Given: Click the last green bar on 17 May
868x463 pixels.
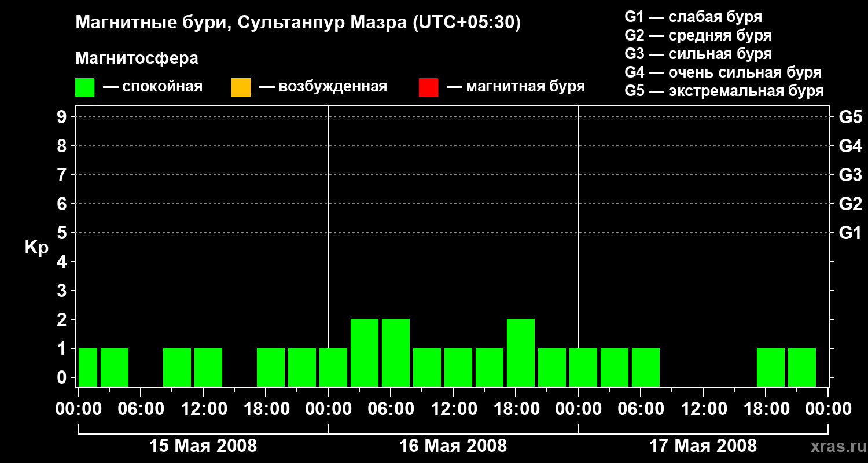Looking at the screenshot, I should (802, 367).
